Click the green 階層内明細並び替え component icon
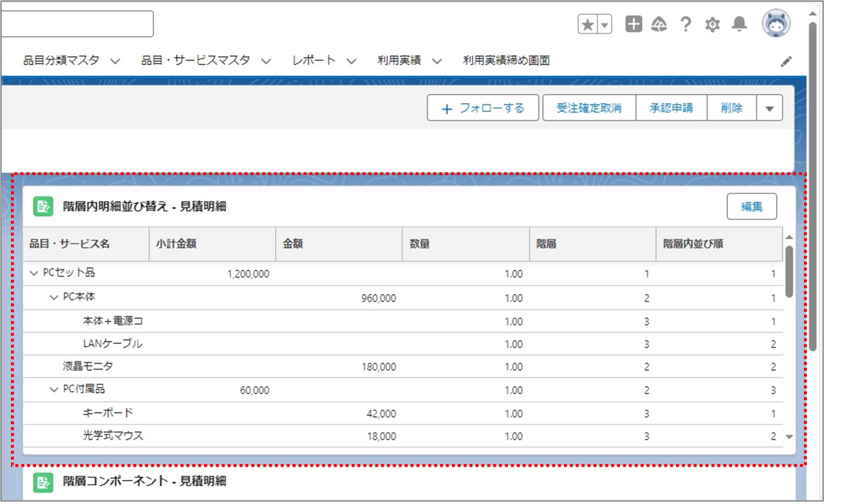The image size is (854, 504). 43,206
